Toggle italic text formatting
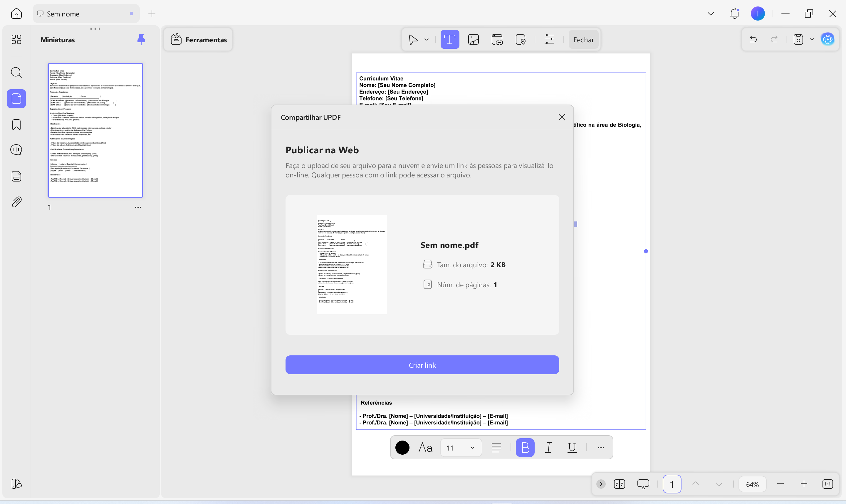The height and width of the screenshot is (504, 846). click(548, 448)
